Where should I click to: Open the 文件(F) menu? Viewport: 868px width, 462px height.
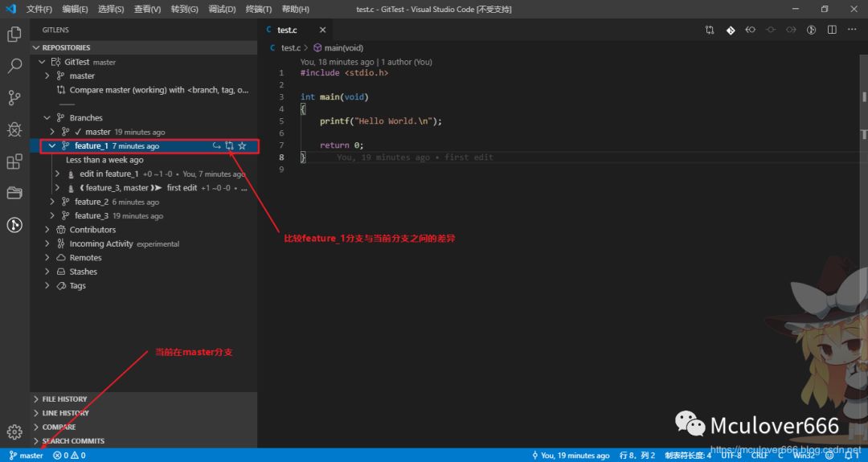pyautogui.click(x=39, y=9)
